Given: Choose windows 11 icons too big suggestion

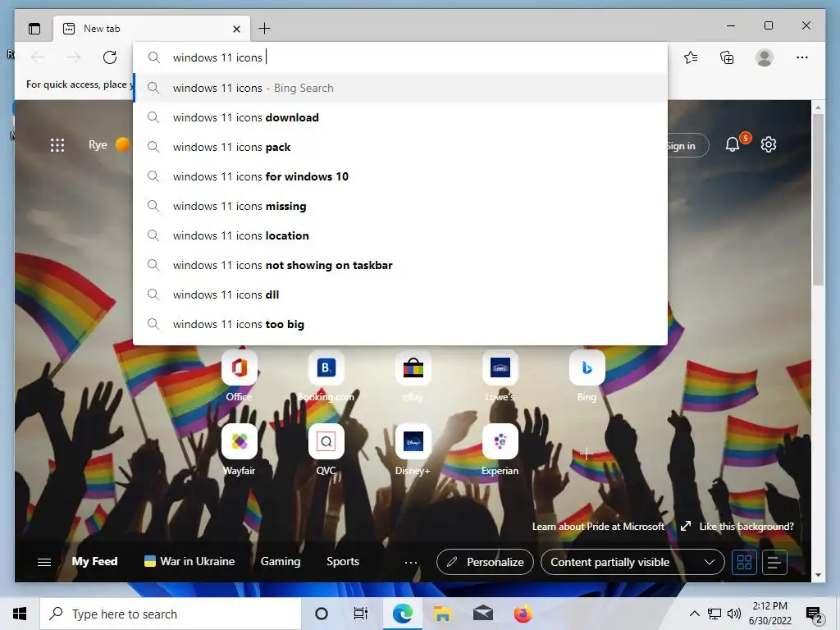Looking at the screenshot, I should point(400,323).
